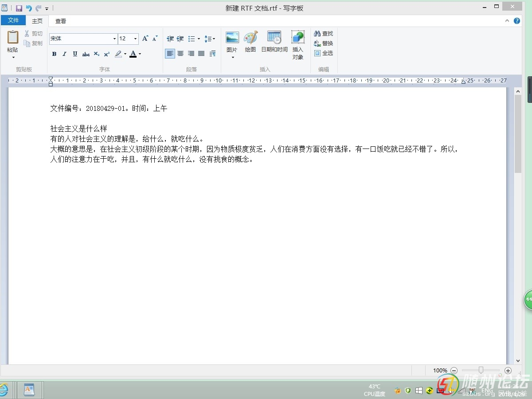The height and width of the screenshot is (399, 532).
Task: Click the 查找 find icon
Action: click(323, 34)
